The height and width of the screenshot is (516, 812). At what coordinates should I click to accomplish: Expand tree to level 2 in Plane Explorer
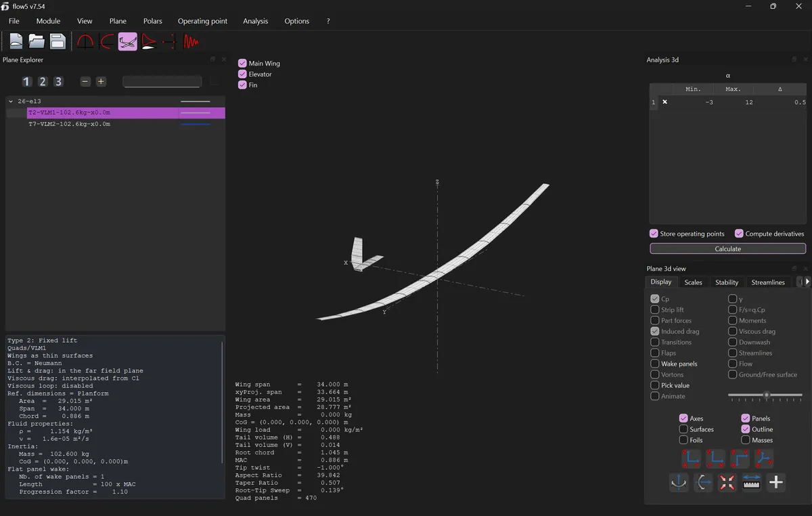coord(43,81)
